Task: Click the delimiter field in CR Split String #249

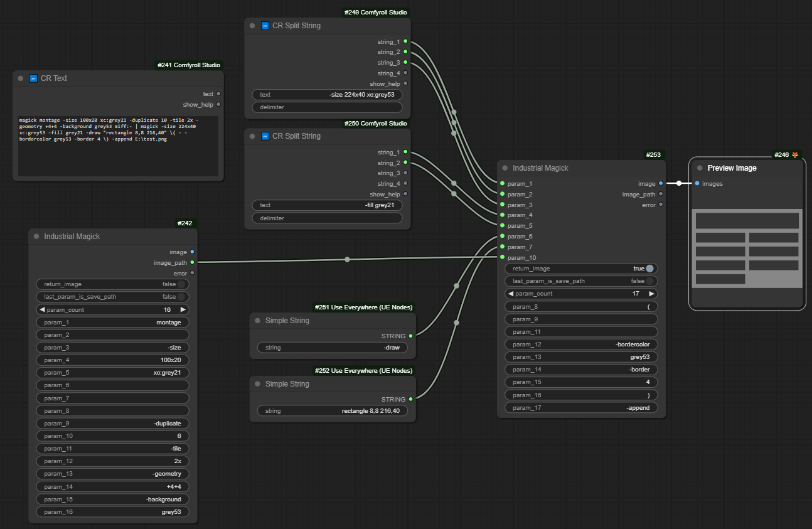Action: click(x=327, y=107)
